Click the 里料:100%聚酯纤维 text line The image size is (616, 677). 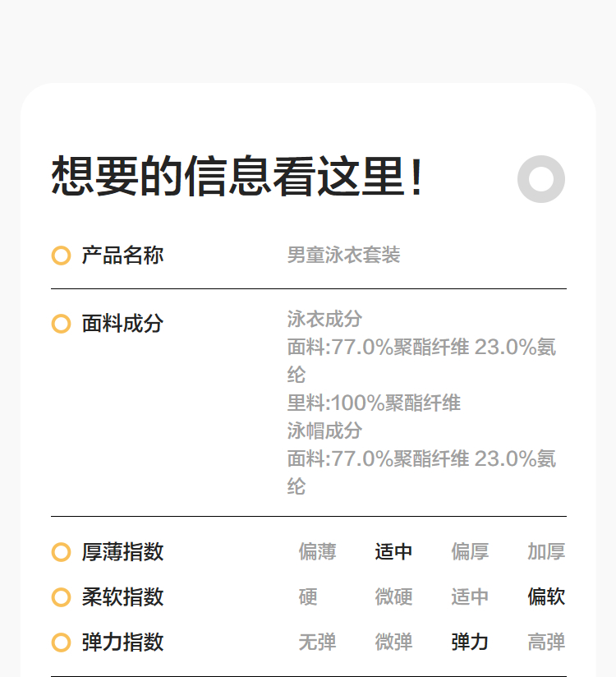[374, 403]
